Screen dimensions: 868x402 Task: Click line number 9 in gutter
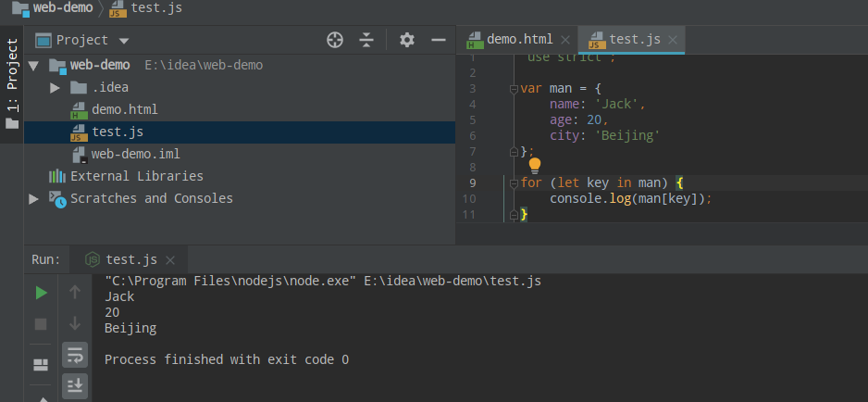pos(472,183)
